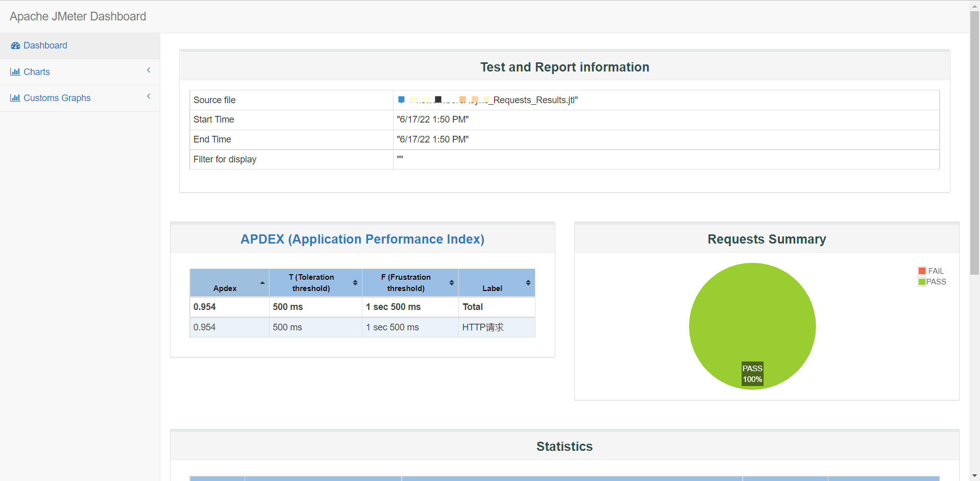Screen dimensions: 980x481
Task: Select the End Time value 6/17/22 1:50 PM
Action: point(433,139)
